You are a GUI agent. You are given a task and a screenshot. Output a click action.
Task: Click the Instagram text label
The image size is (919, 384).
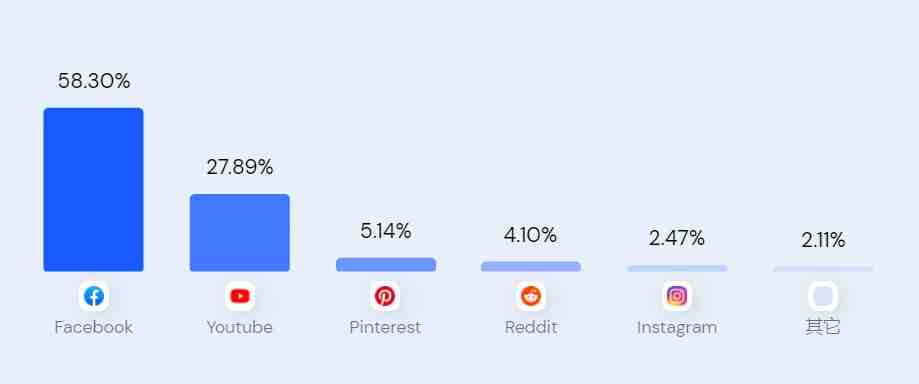[x=677, y=327]
